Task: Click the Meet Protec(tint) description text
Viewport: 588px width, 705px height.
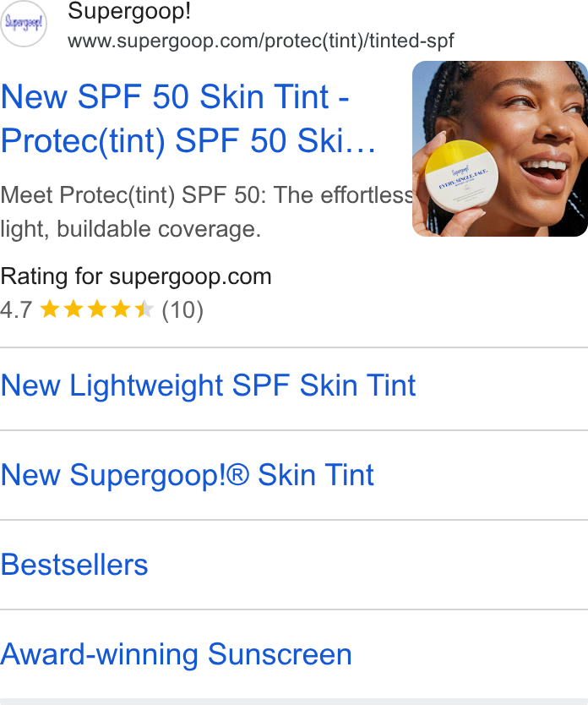Action: tap(206, 212)
